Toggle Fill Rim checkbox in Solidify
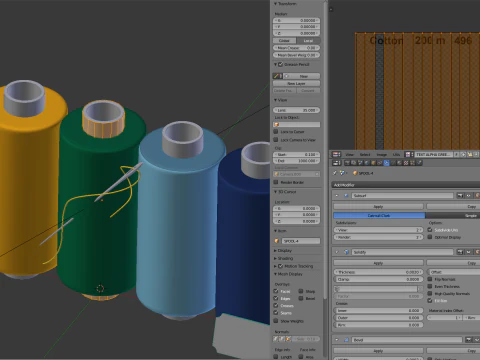 click(x=430, y=300)
